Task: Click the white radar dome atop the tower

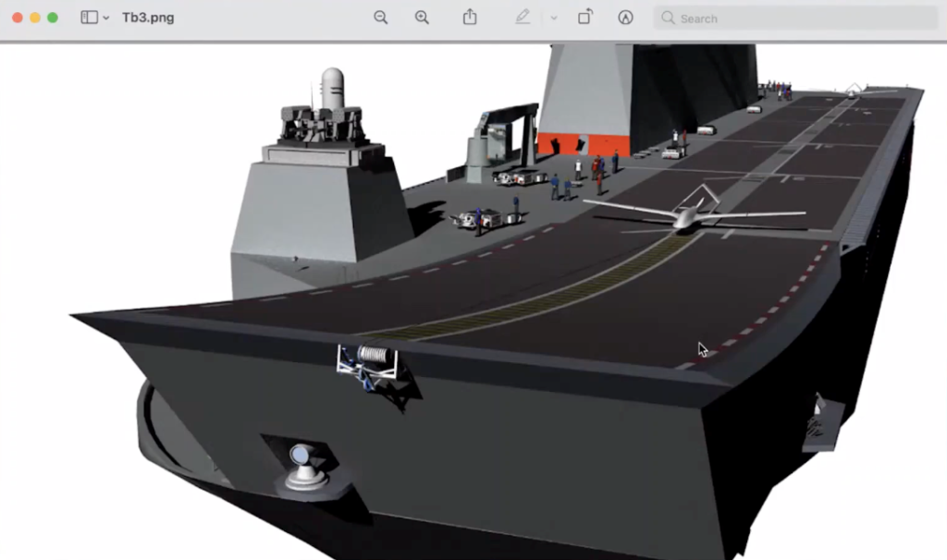Action: [x=332, y=88]
